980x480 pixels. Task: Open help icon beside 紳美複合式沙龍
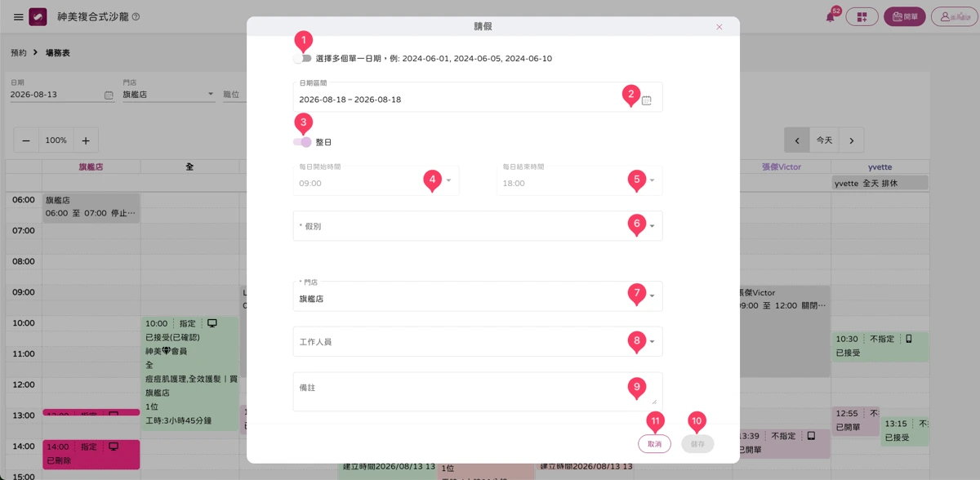pyautogui.click(x=136, y=16)
